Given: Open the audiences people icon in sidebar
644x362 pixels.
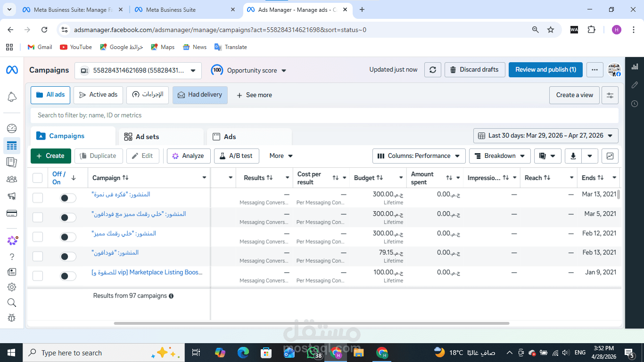Looking at the screenshot, I should 12,179.
